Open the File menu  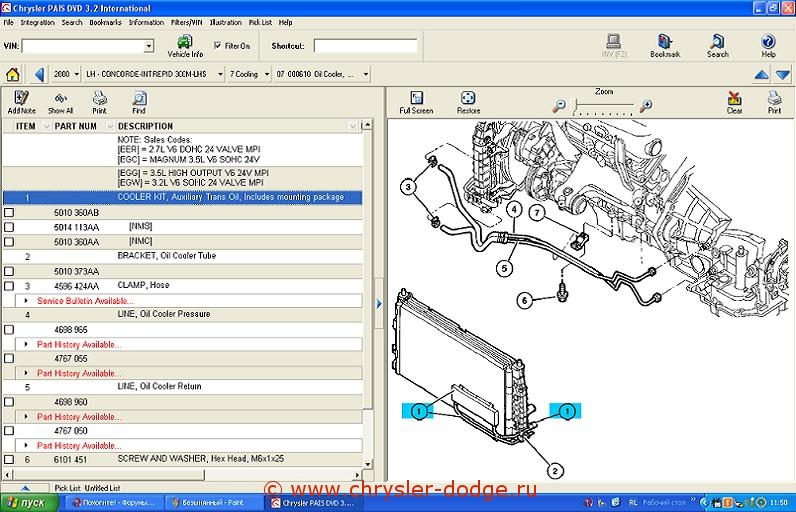(9, 22)
